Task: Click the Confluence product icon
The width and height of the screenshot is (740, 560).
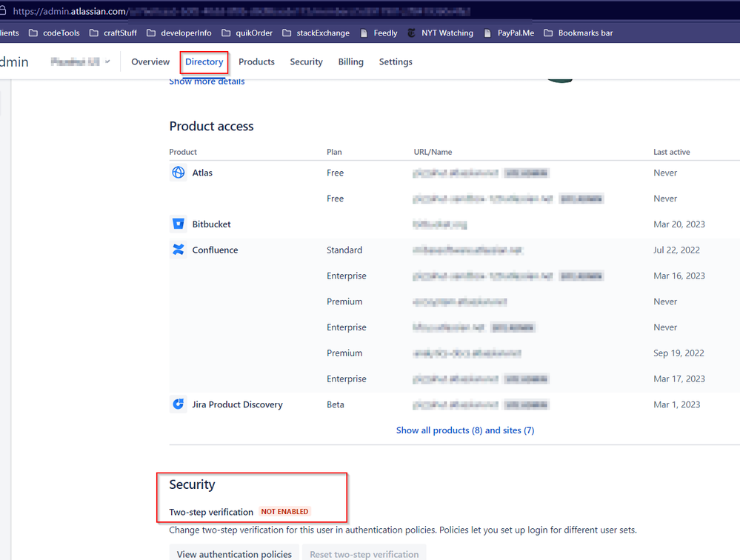Action: point(178,250)
